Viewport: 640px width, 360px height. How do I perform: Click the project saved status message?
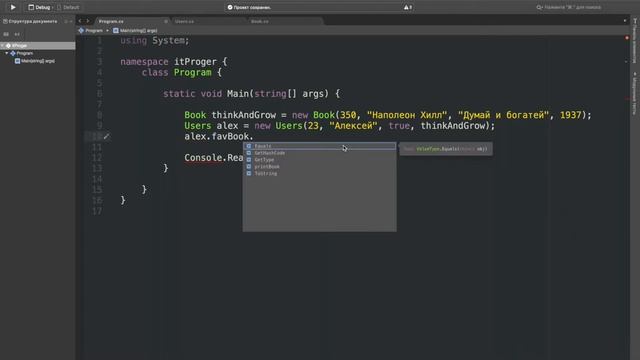249,7
